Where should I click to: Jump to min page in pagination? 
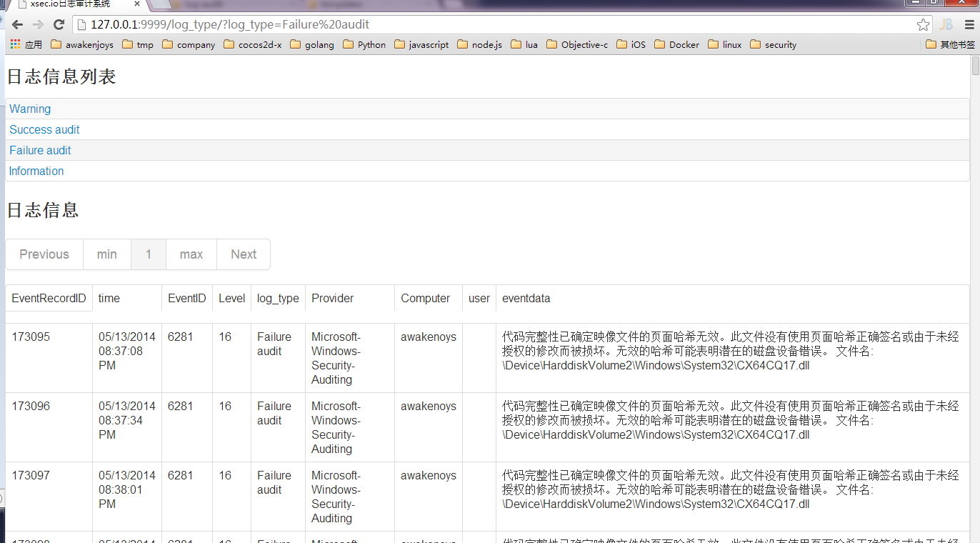tap(107, 254)
